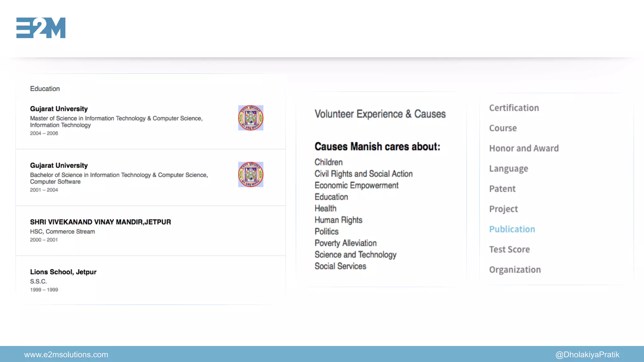Click the Volunteer Experience & Causes heading

pos(380,114)
